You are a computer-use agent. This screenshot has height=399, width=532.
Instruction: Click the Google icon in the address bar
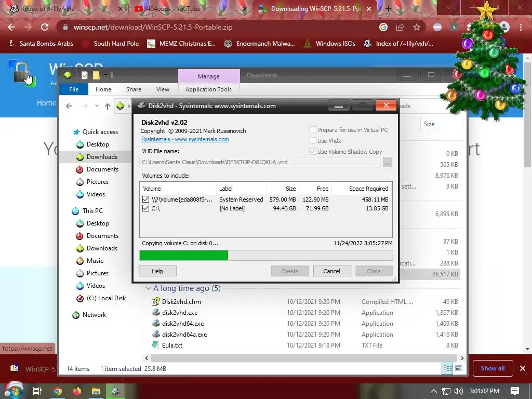click(x=383, y=27)
